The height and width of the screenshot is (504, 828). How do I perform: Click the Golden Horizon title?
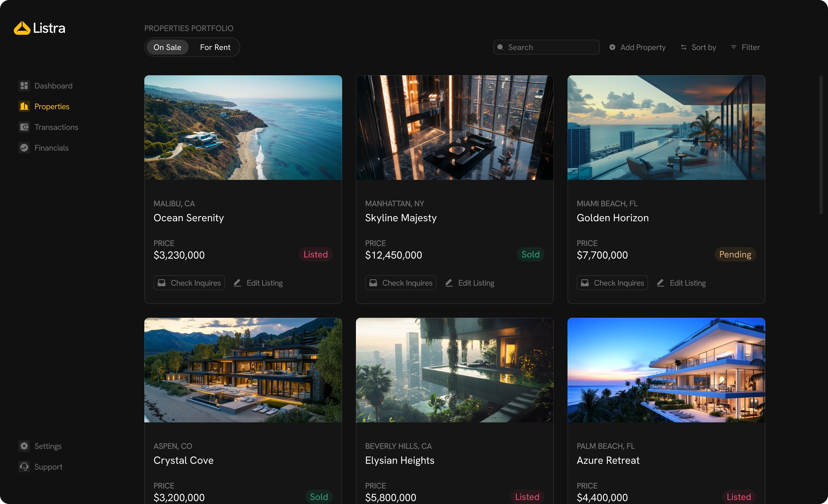click(613, 218)
